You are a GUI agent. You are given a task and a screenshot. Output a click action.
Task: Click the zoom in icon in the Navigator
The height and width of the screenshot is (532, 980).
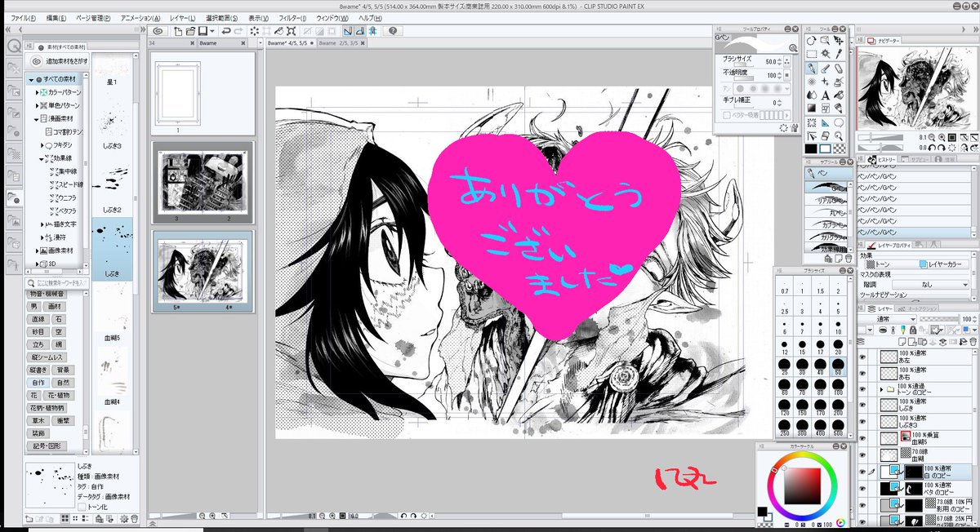[x=942, y=137]
